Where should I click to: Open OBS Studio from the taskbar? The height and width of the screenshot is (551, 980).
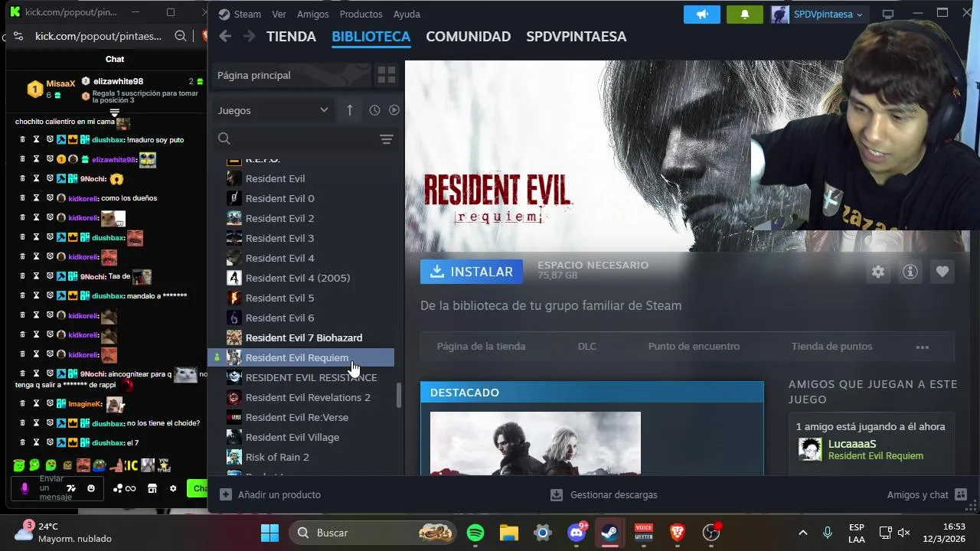pos(711,533)
